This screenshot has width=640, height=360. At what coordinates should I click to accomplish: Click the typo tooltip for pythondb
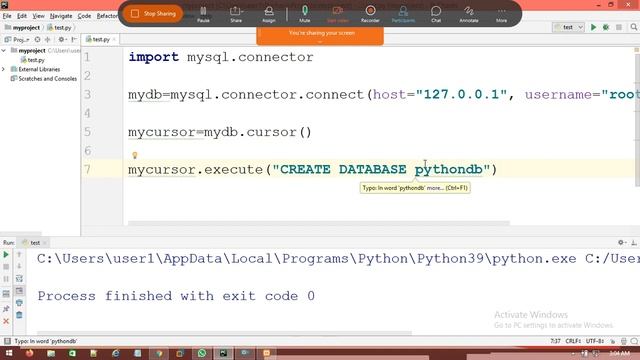click(x=415, y=188)
